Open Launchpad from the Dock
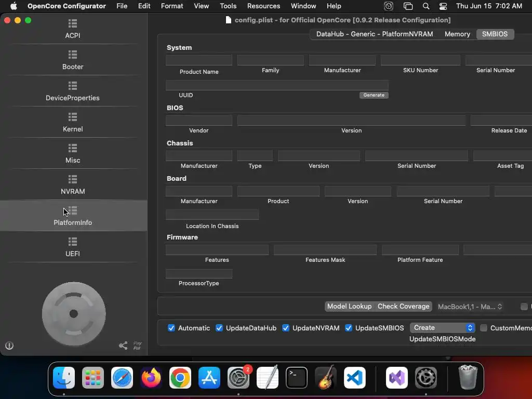This screenshot has width=532, height=399. [x=93, y=378]
